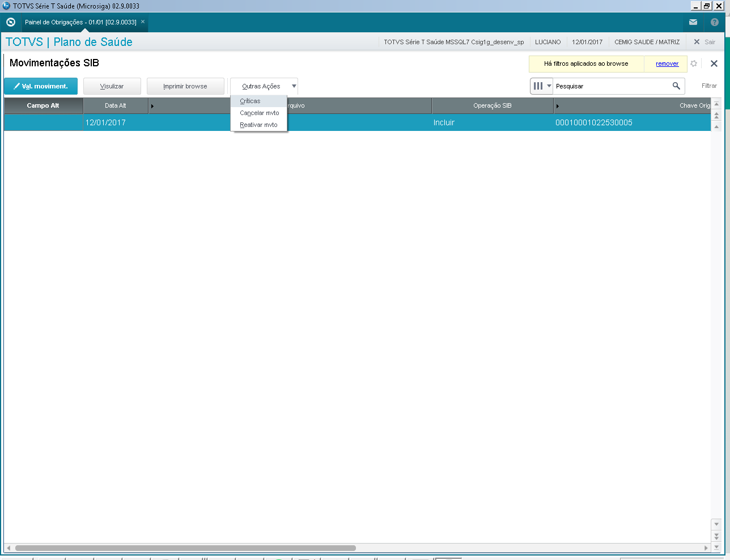Choose Cancelar mvto menu entry

(x=259, y=113)
